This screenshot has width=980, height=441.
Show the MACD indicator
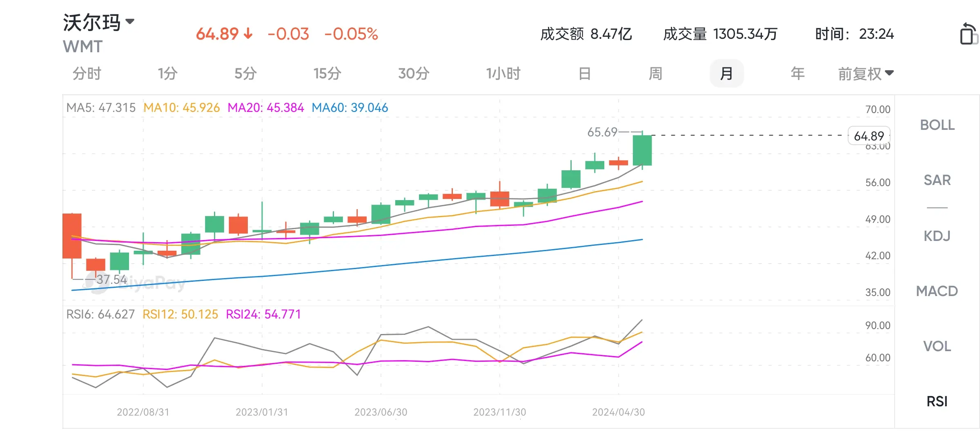tap(937, 291)
